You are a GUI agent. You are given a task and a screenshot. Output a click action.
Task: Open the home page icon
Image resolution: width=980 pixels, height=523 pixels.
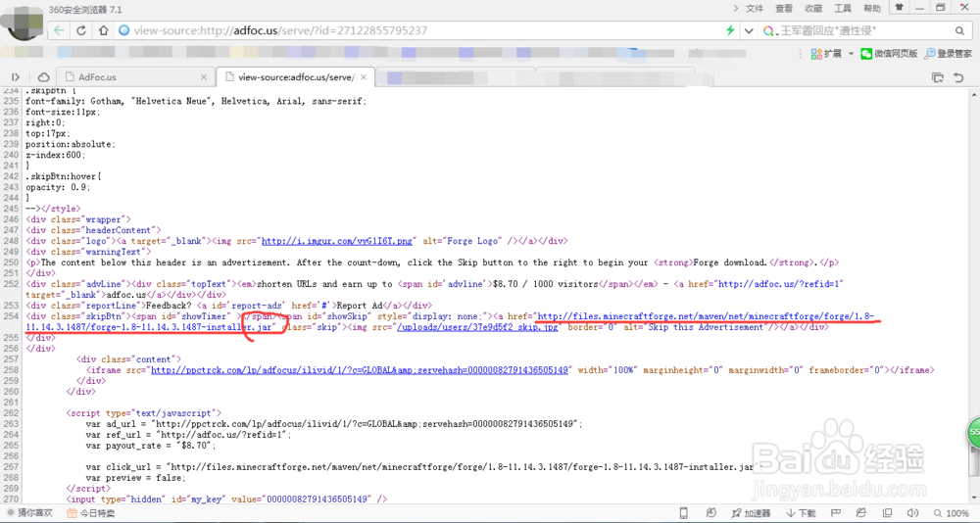coord(104,30)
